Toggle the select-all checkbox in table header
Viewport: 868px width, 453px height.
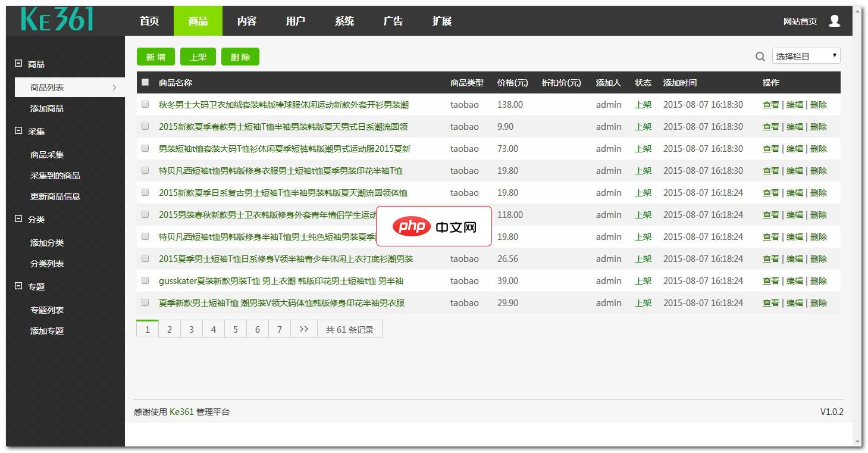click(x=145, y=82)
